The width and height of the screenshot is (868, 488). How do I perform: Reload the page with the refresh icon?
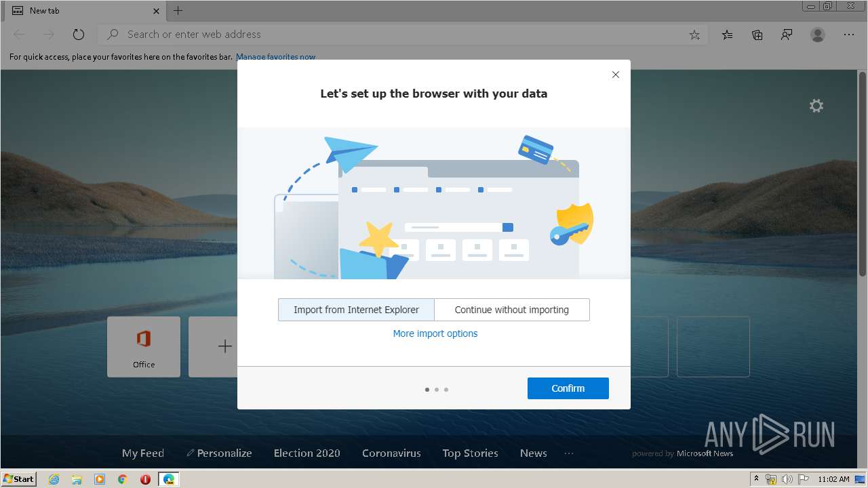[x=79, y=35]
